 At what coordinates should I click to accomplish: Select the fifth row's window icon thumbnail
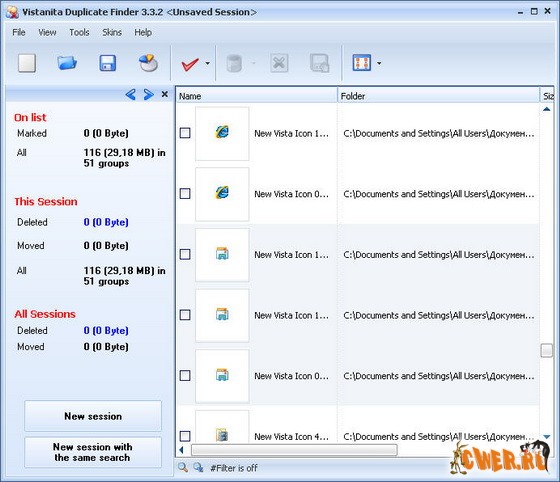(222, 376)
